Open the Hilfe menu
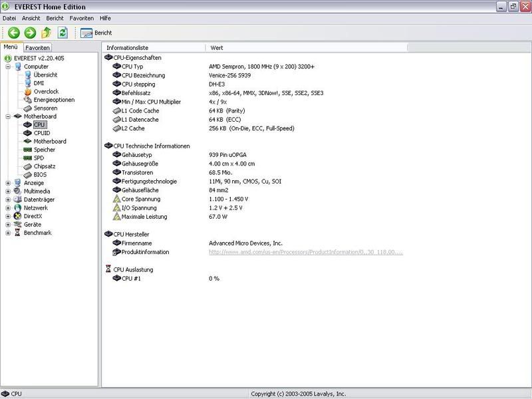The image size is (532, 399). pos(105,19)
